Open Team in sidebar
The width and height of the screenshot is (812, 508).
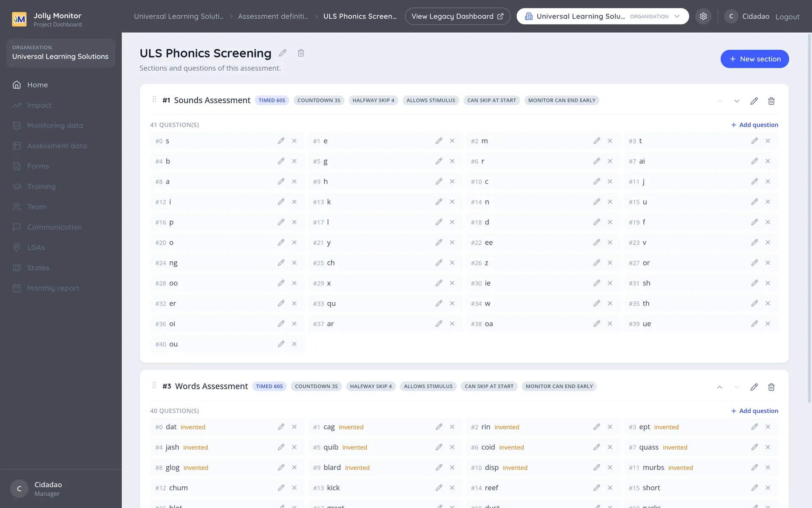[61, 207]
